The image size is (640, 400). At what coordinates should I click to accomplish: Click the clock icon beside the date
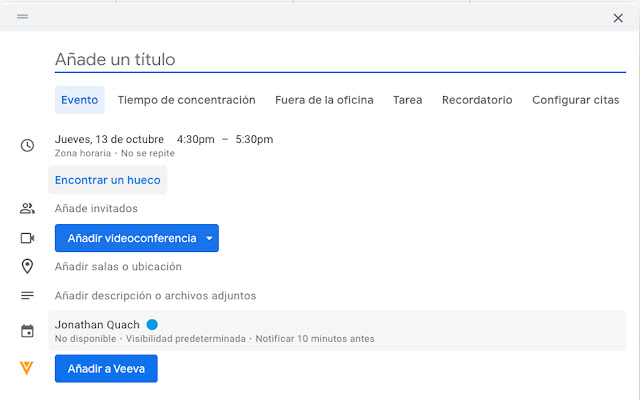click(27, 146)
